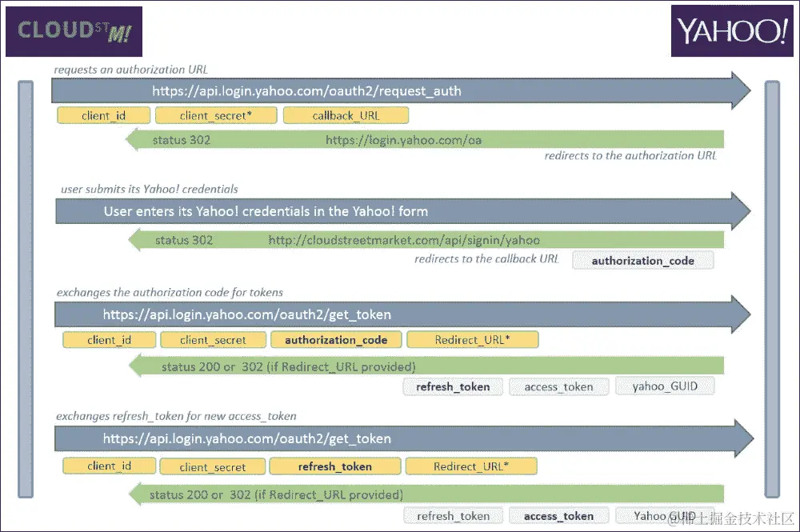800x532 pixels.
Task: Select the white authorization_code box
Action: coord(643,261)
